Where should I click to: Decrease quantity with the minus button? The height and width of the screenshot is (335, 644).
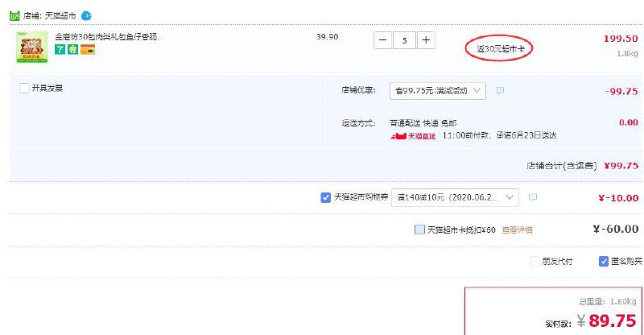click(x=383, y=40)
